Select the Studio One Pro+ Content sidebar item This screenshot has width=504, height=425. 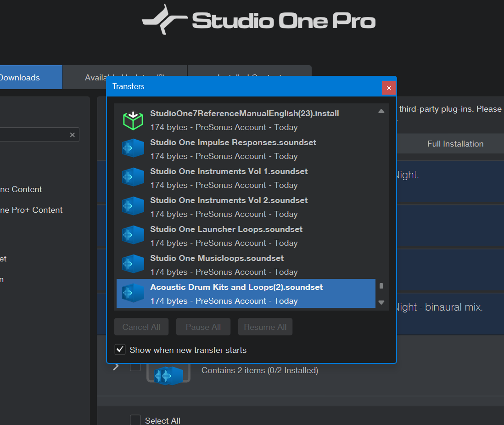(x=31, y=210)
